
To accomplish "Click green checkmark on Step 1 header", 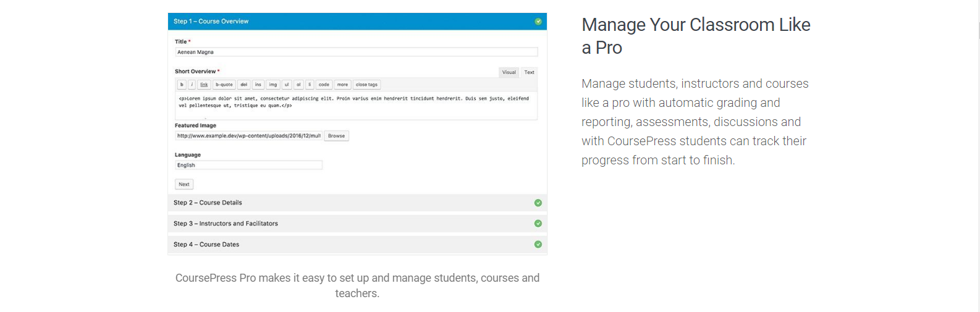I will (x=538, y=22).
